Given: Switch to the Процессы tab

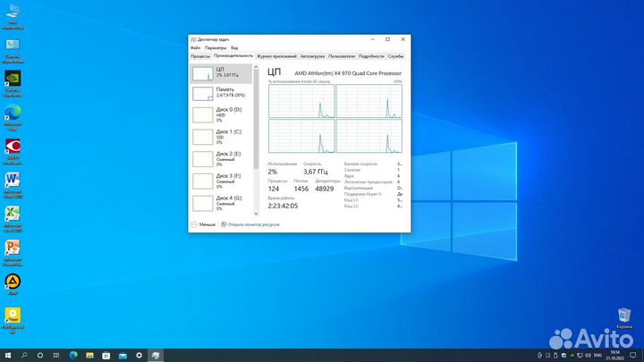Looking at the screenshot, I should pyautogui.click(x=200, y=55).
